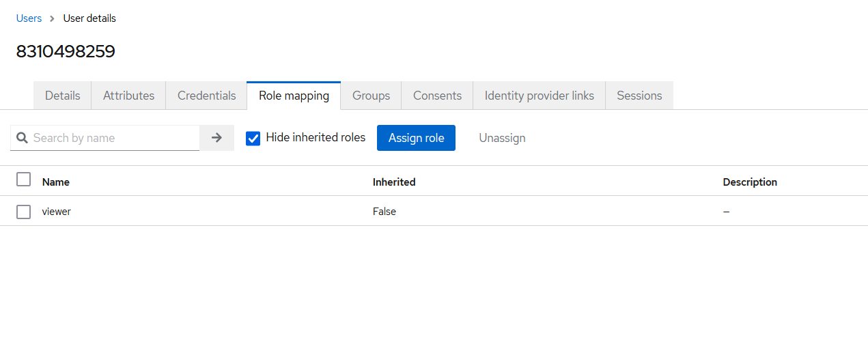Click the Description column header

click(750, 182)
